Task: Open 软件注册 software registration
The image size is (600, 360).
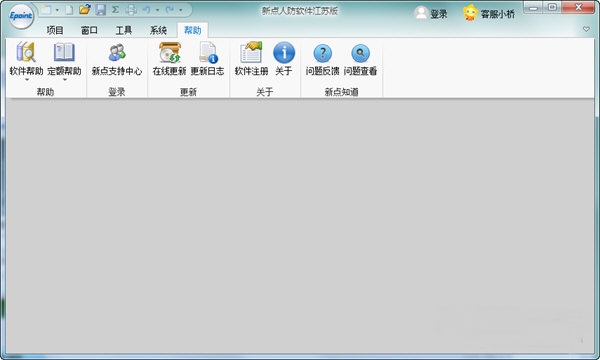Action: coord(251,59)
